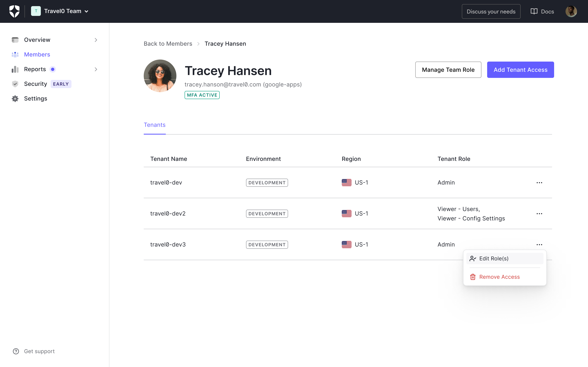Open the Overview panel icon in sidebar

pyautogui.click(x=15, y=40)
